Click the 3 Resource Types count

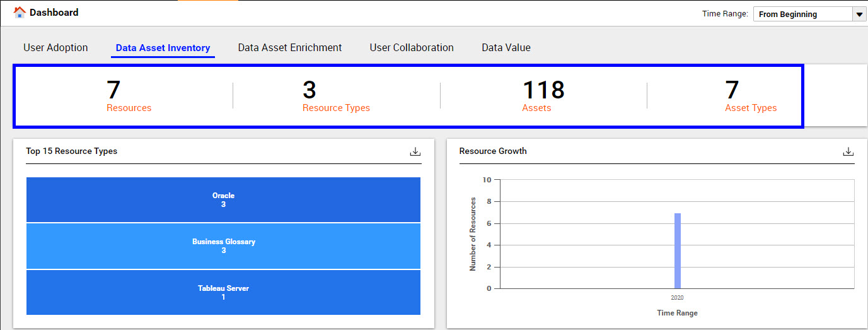click(x=310, y=90)
